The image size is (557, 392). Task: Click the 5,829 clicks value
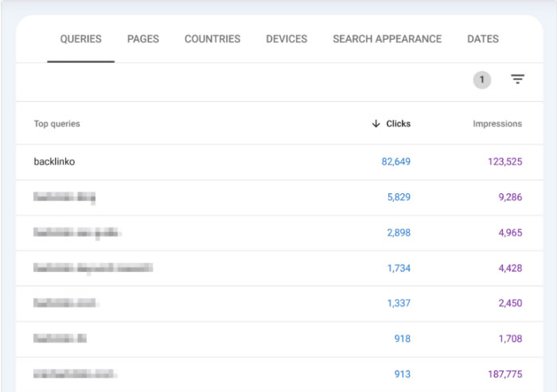point(399,197)
